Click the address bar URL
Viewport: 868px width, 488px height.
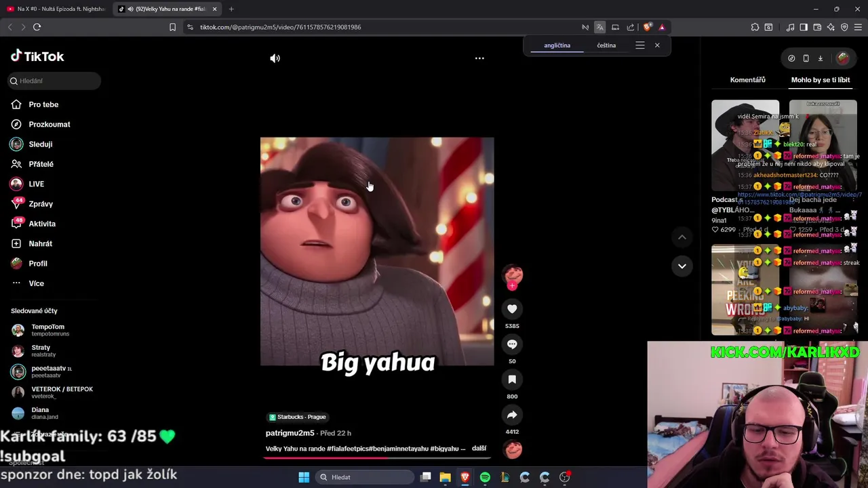point(280,27)
